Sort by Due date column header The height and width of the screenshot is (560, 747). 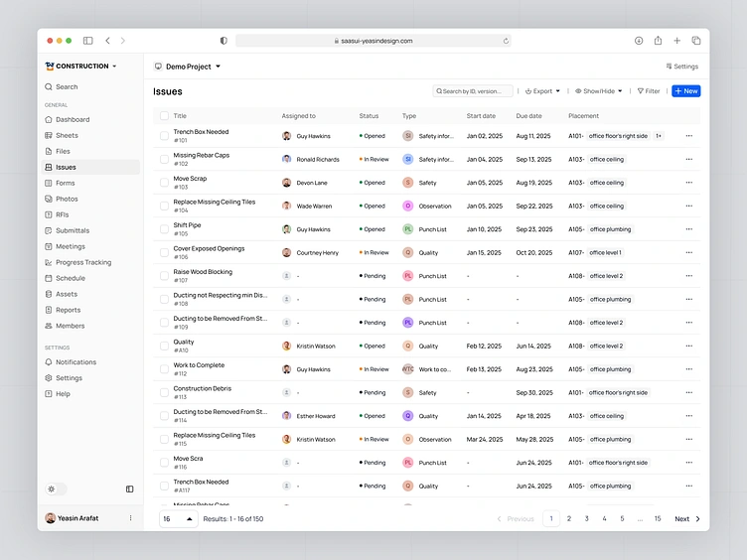(x=528, y=116)
